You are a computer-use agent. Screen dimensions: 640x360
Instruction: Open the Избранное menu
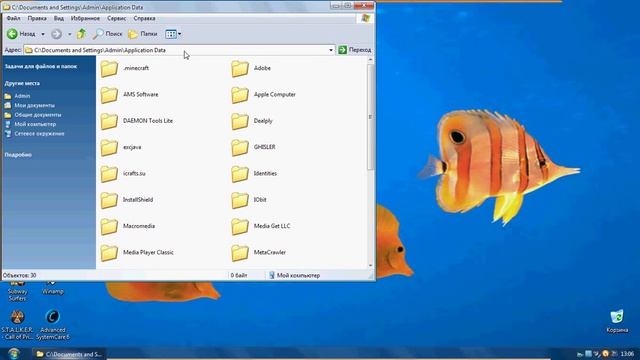[85, 18]
